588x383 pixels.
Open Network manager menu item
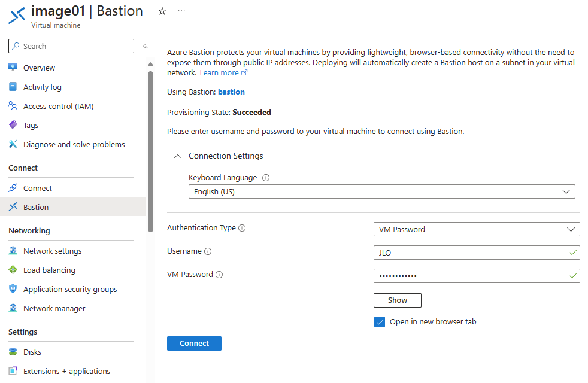pos(54,308)
